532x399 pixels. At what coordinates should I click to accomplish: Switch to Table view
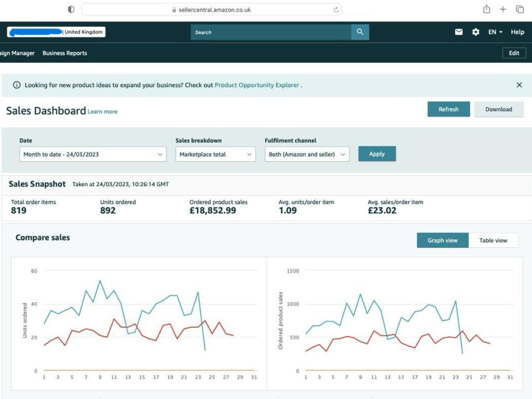tap(493, 240)
